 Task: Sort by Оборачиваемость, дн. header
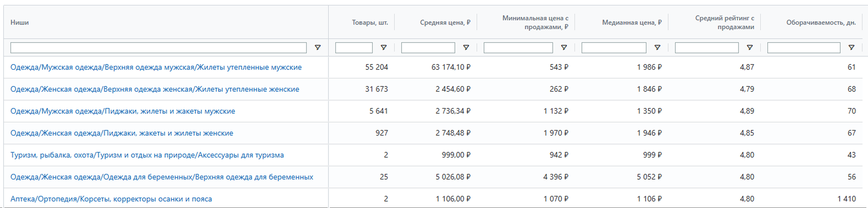tap(821, 23)
